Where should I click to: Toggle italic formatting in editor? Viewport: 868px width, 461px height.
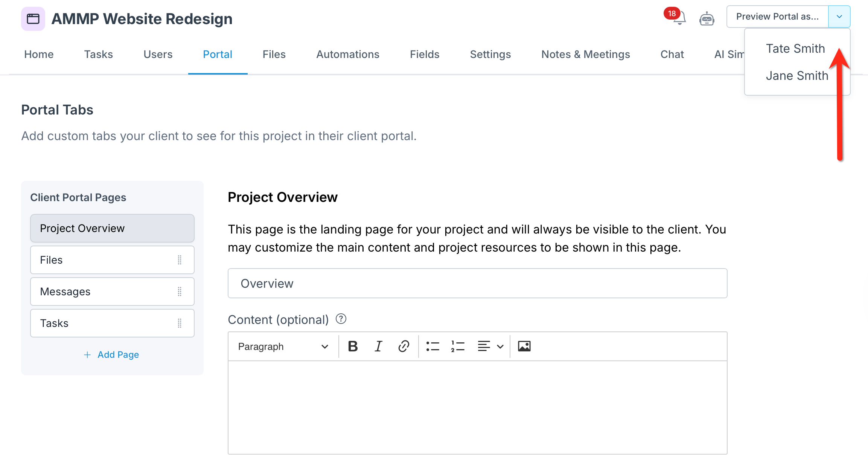tap(378, 346)
